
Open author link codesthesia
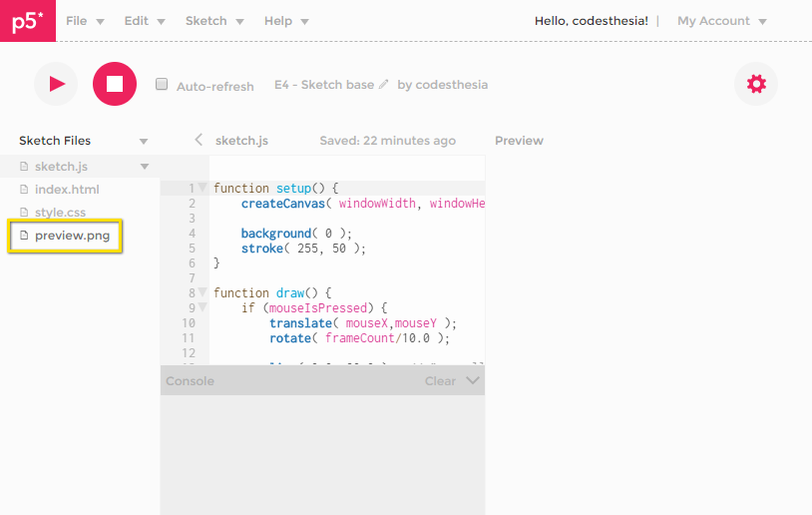click(451, 85)
